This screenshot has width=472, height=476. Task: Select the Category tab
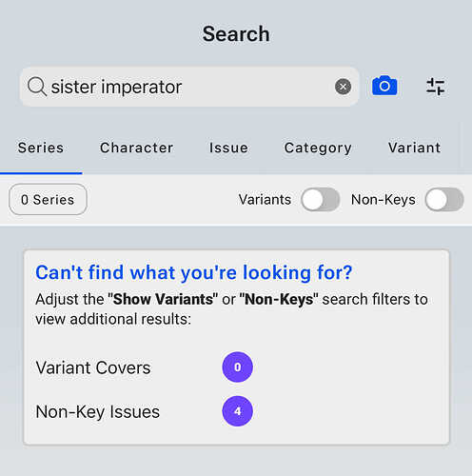[318, 149]
